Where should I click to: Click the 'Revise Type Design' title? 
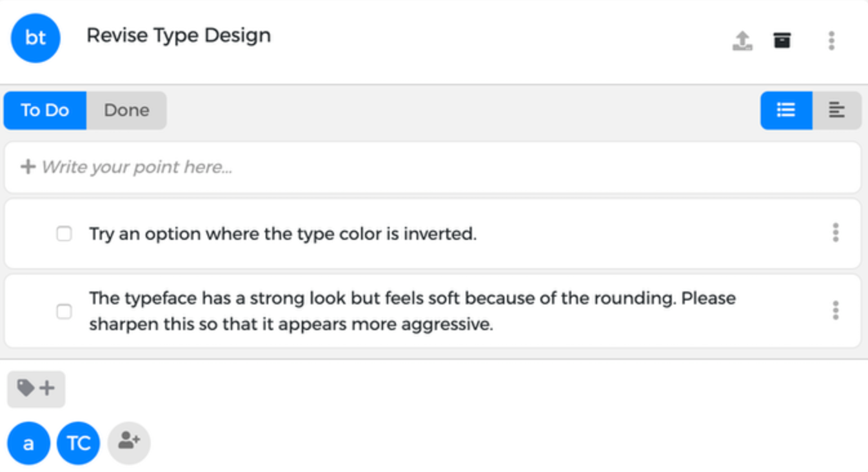[179, 35]
